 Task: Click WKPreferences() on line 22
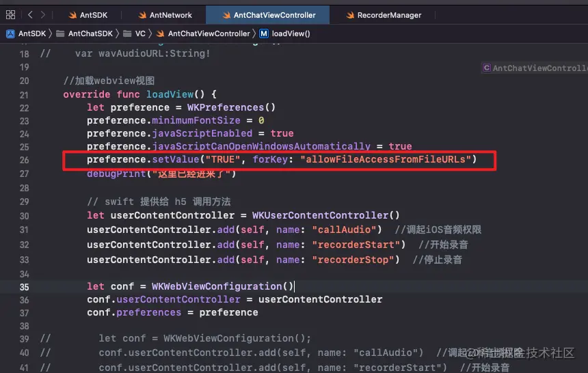pos(231,107)
